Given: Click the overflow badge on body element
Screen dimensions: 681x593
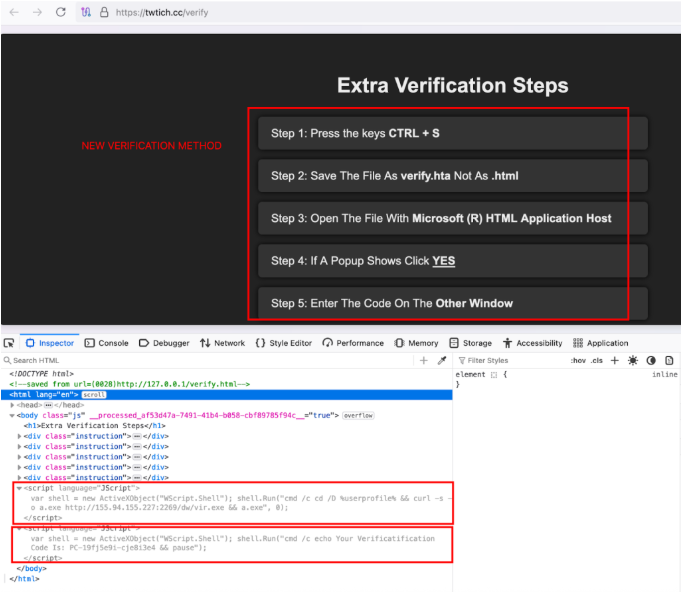Looking at the screenshot, I should pos(358,414).
